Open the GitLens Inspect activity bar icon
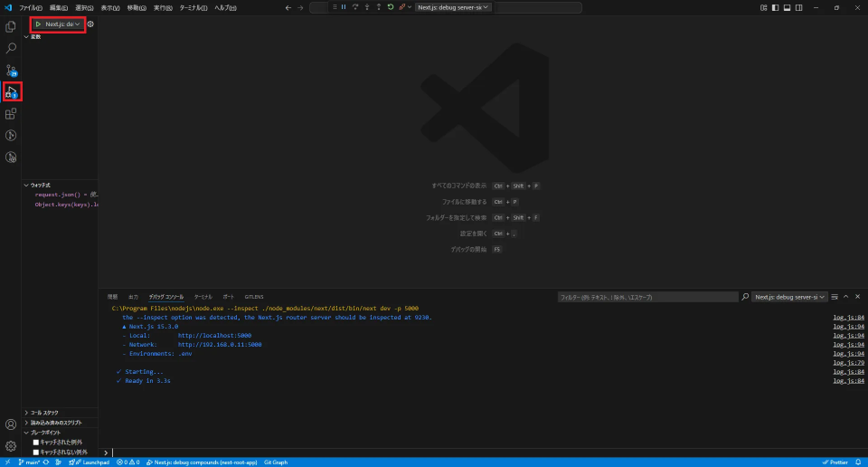The height and width of the screenshot is (467, 868). coord(11,157)
